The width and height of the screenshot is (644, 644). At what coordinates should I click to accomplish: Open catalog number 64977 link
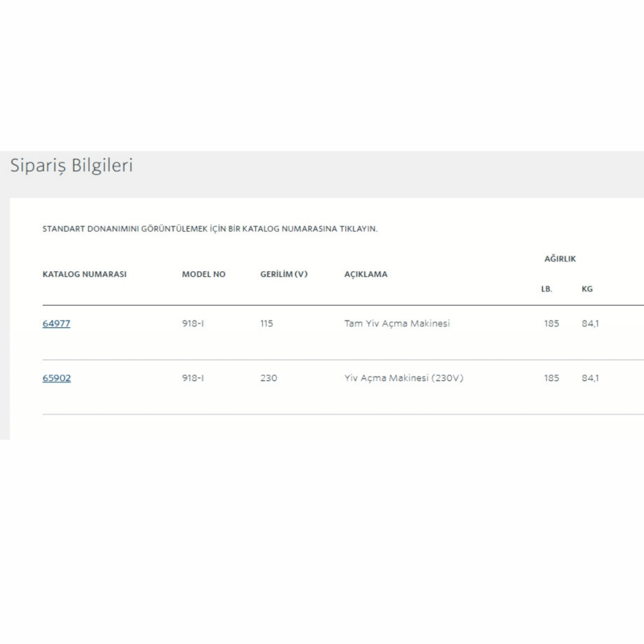pos(56,323)
